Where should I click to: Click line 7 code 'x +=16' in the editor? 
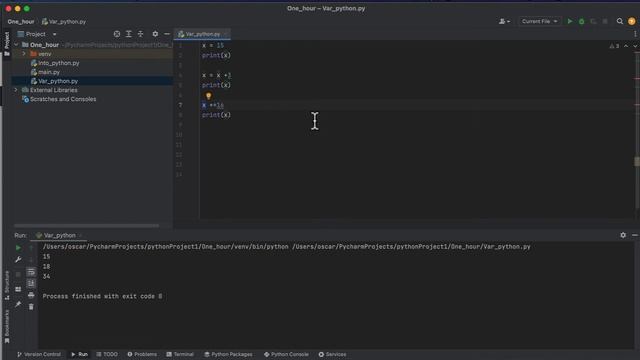(x=213, y=105)
